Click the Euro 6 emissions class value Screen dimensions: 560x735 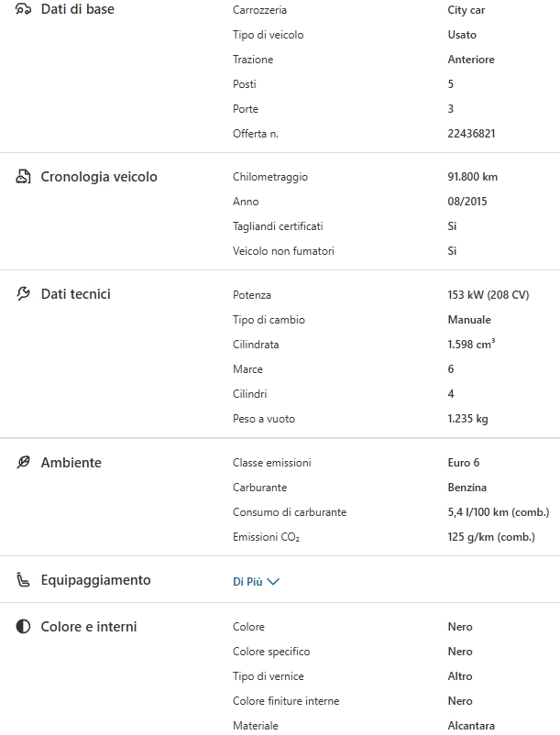[464, 463]
